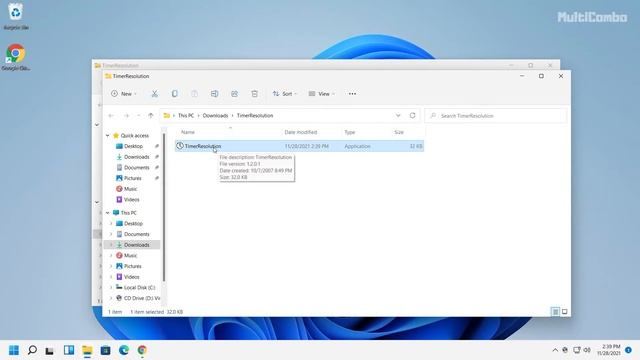Open Microsoft Edge from taskbar
The image size is (640, 360).
[x=124, y=350]
